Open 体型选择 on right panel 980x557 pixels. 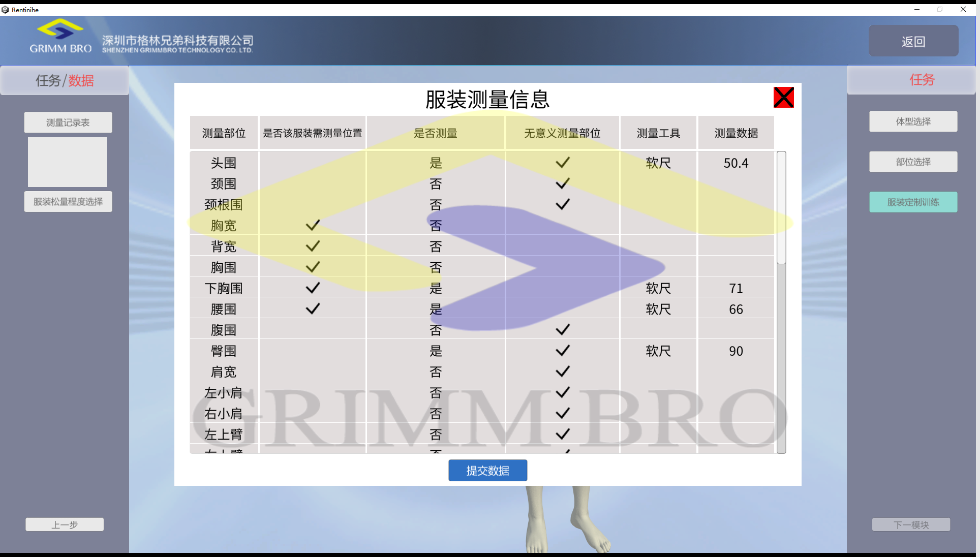tap(913, 121)
